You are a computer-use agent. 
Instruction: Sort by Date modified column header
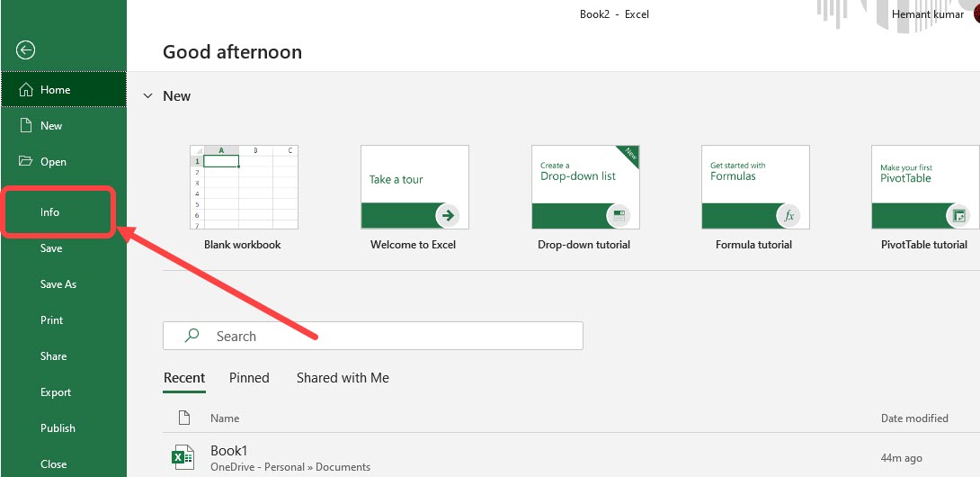click(914, 418)
